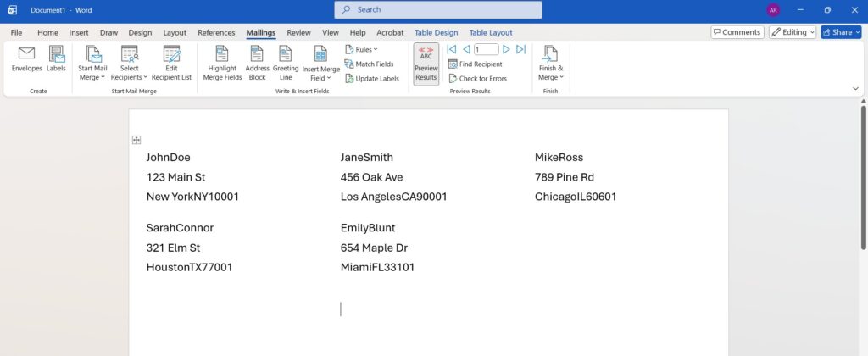Image resolution: width=868 pixels, height=356 pixels.
Task: Open the References tab
Action: coord(216,32)
